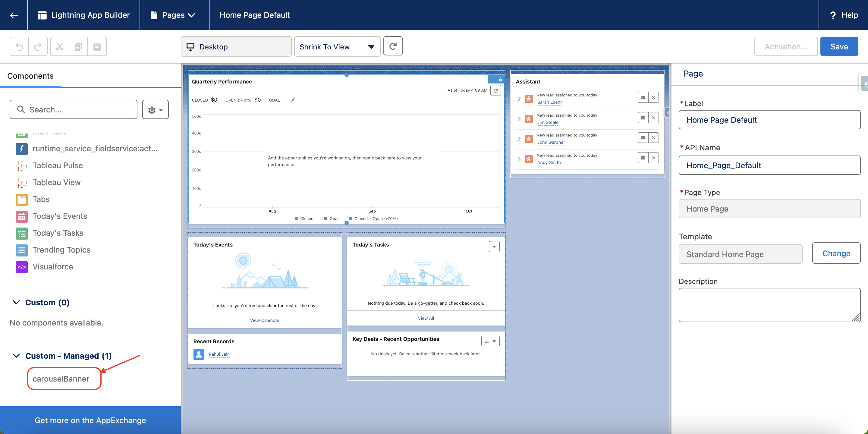Edit the goal with the pencil icon
The height and width of the screenshot is (434, 868).
point(293,100)
